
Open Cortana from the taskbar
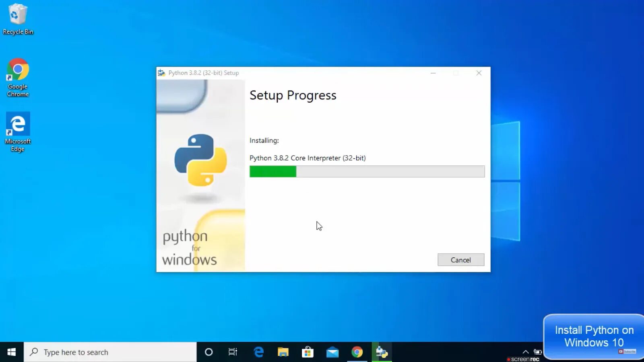click(x=208, y=352)
